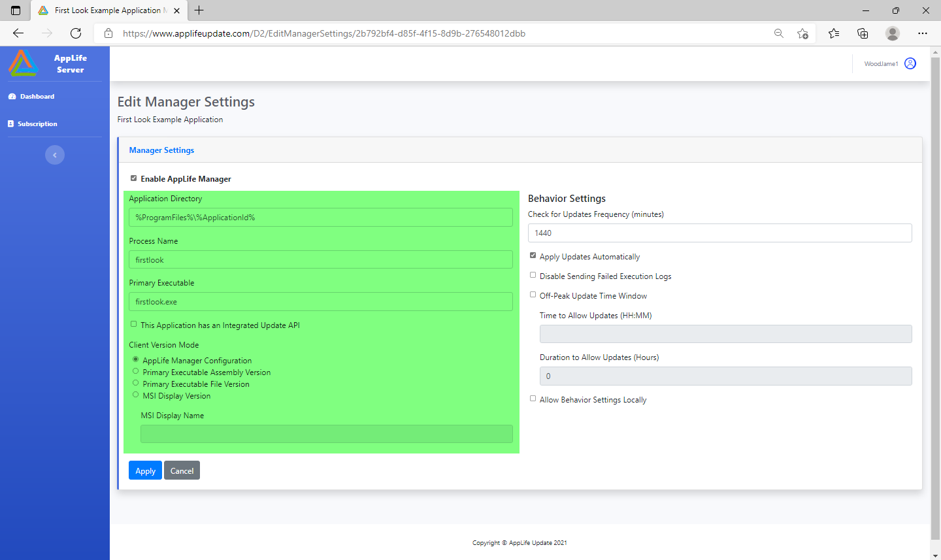The width and height of the screenshot is (941, 560).
Task: Click the Edit Manager Settings page title
Action: point(186,102)
